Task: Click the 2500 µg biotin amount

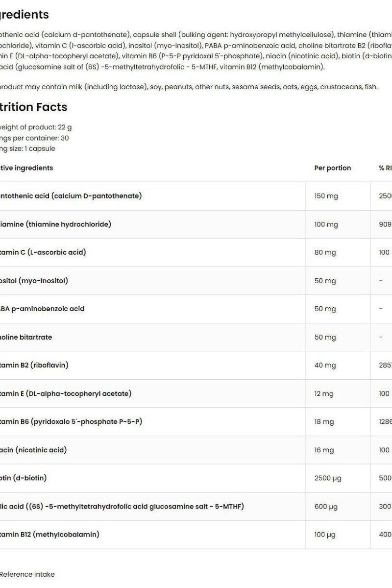Action: pos(328,478)
